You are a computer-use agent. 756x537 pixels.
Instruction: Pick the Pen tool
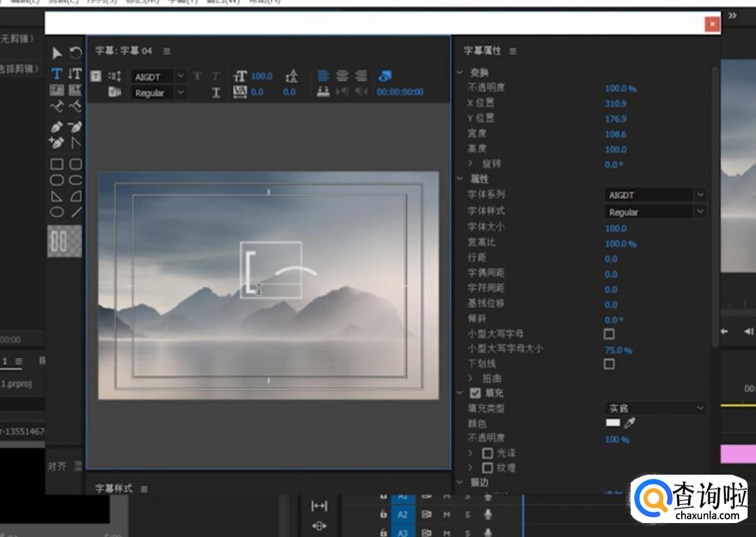tap(57, 127)
